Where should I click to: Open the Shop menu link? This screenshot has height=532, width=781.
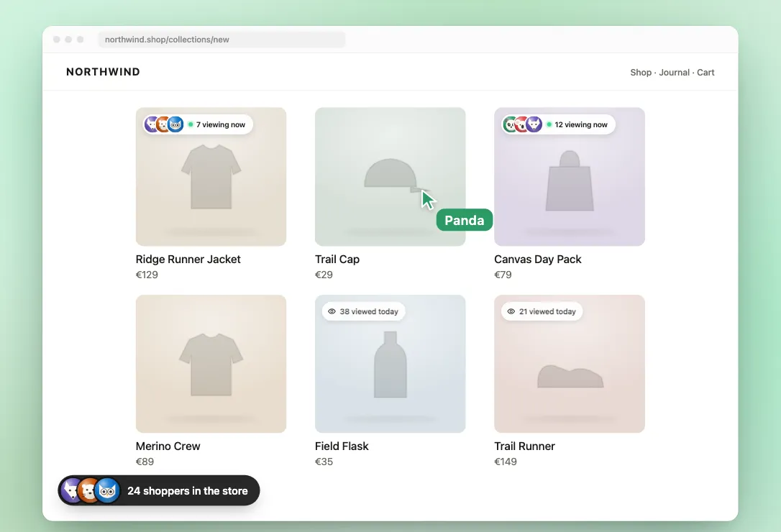pyautogui.click(x=641, y=72)
